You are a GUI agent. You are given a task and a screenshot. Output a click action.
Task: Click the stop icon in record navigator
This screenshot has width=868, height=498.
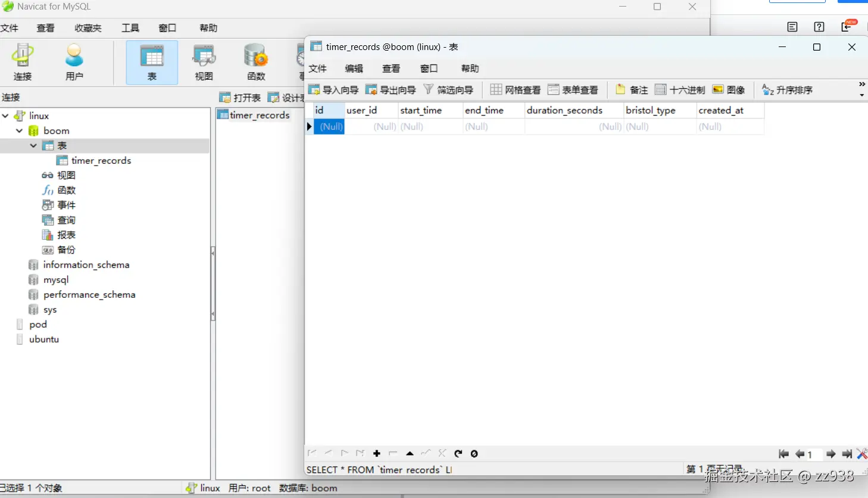pos(474,453)
